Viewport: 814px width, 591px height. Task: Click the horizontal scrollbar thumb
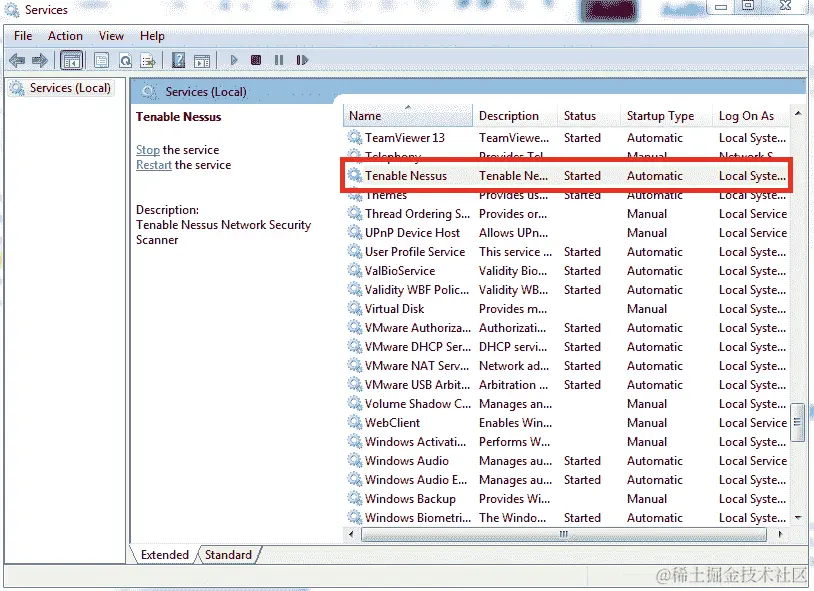coord(564,534)
